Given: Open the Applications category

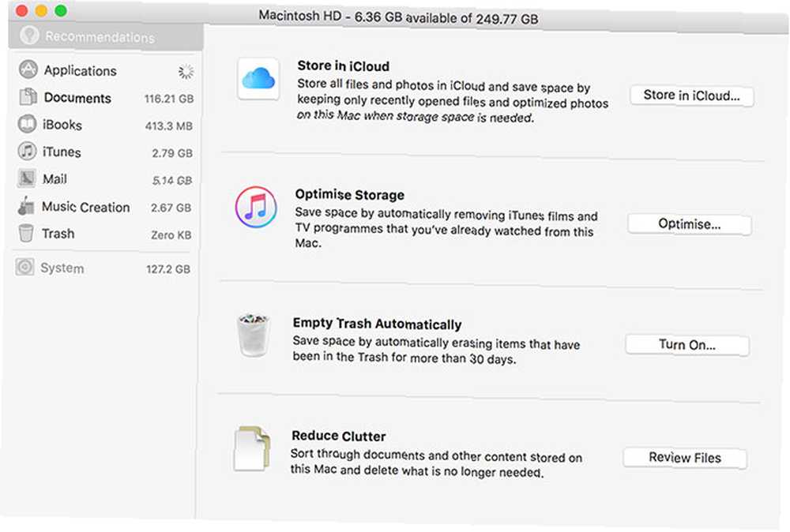Looking at the screenshot, I should [106, 70].
